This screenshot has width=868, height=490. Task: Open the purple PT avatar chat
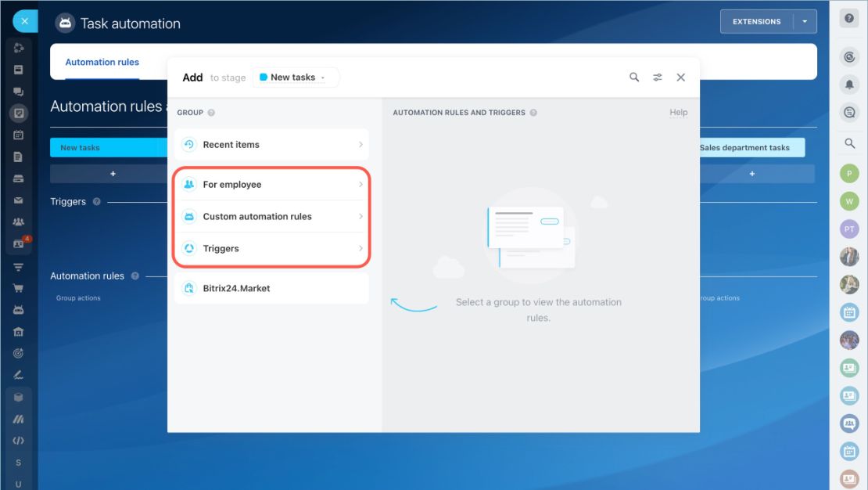tap(849, 229)
